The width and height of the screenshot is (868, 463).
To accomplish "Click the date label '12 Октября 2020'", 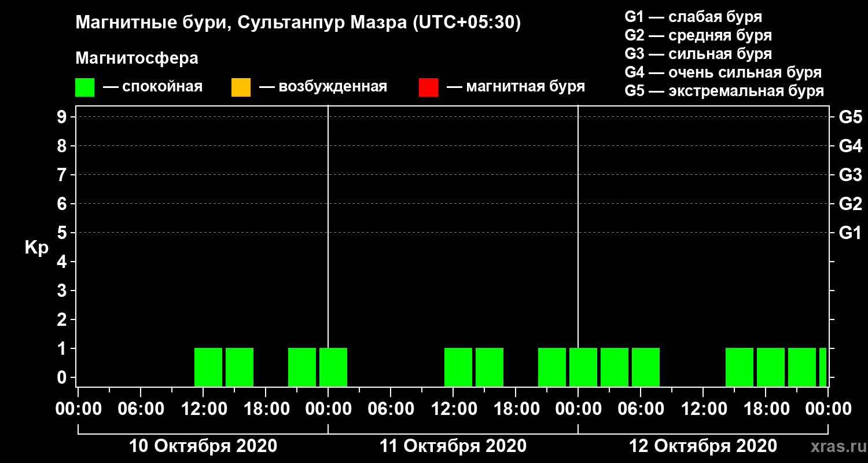I will tap(703, 446).
